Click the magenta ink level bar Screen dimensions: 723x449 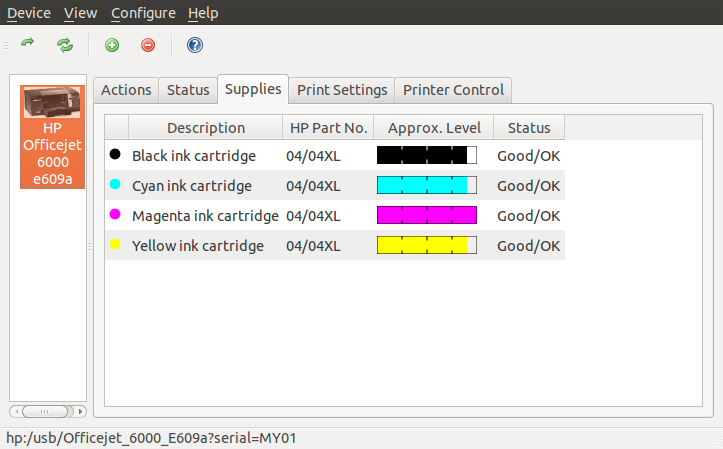click(x=427, y=215)
